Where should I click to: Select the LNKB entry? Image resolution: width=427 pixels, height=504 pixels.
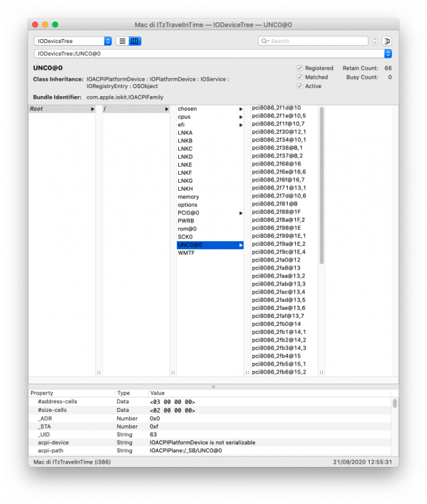[x=210, y=141]
